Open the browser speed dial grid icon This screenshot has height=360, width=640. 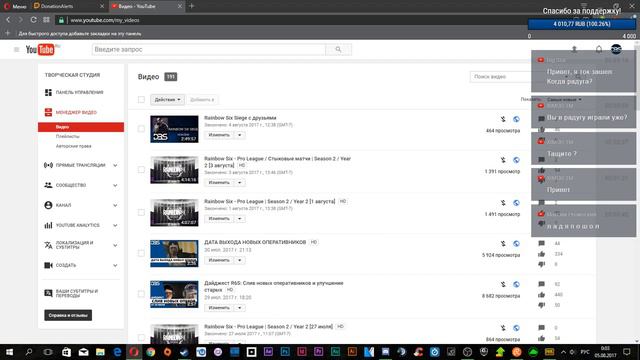(46, 20)
